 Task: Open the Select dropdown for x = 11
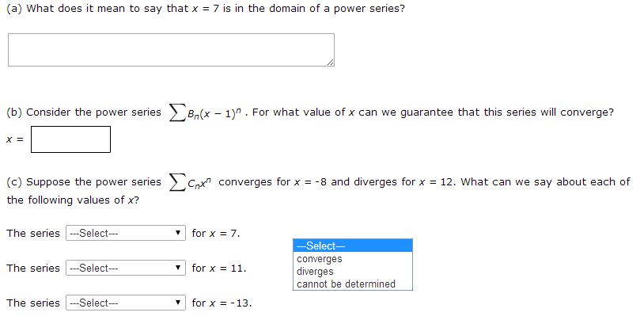point(126,269)
